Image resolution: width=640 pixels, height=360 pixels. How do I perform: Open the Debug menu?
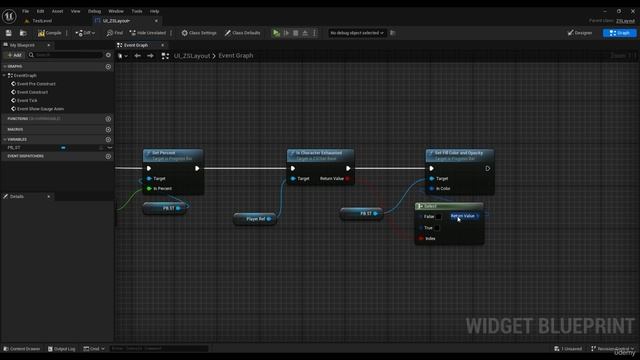94,11
